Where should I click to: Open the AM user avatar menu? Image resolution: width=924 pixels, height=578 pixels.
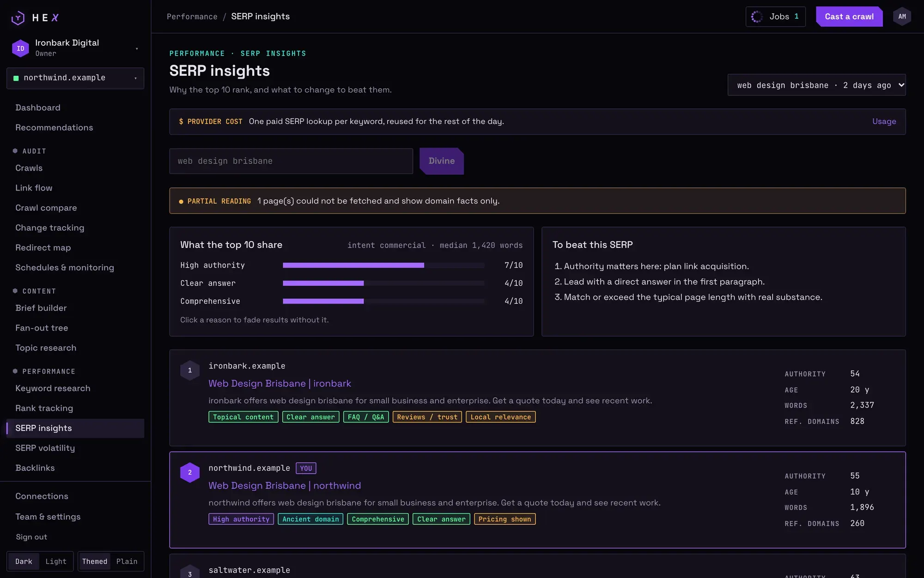(902, 17)
